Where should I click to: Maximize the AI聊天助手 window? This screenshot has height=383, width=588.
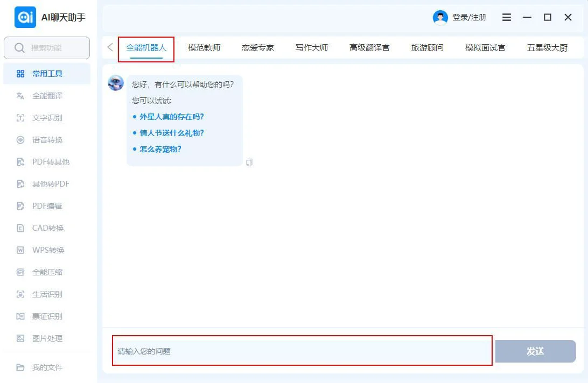(548, 17)
